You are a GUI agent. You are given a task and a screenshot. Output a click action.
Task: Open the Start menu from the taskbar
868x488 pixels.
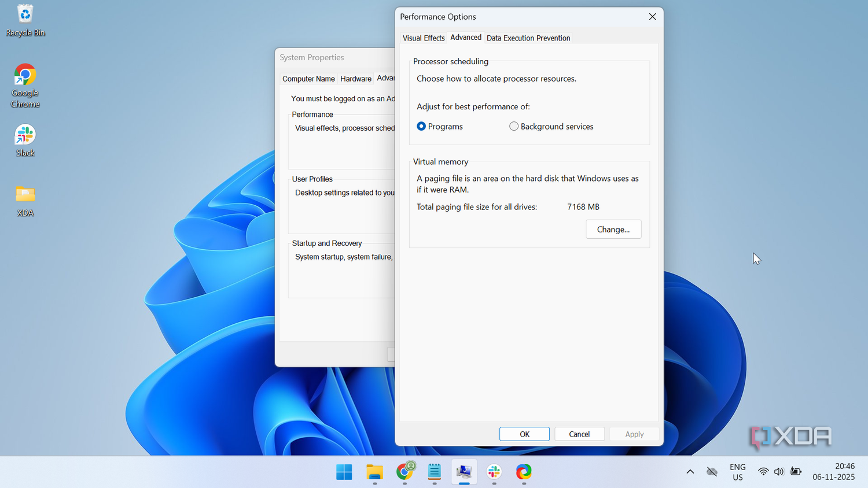[344, 472]
